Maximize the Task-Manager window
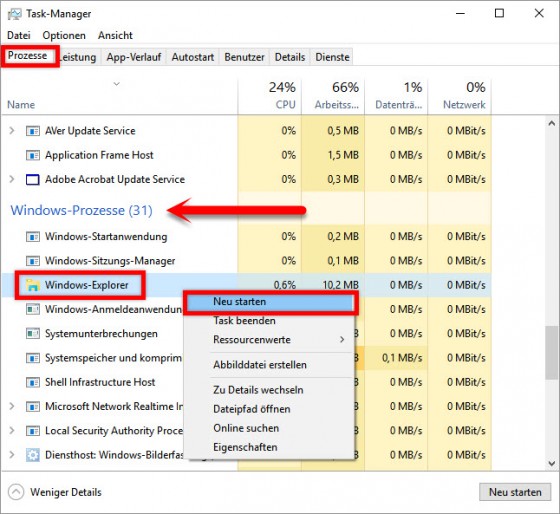 click(x=499, y=14)
